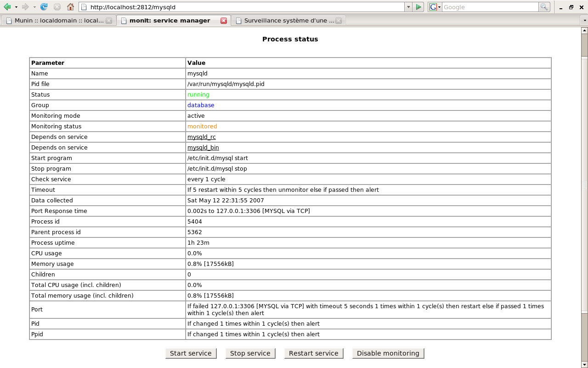
Task: Follow the database group link
Action: (x=201, y=105)
